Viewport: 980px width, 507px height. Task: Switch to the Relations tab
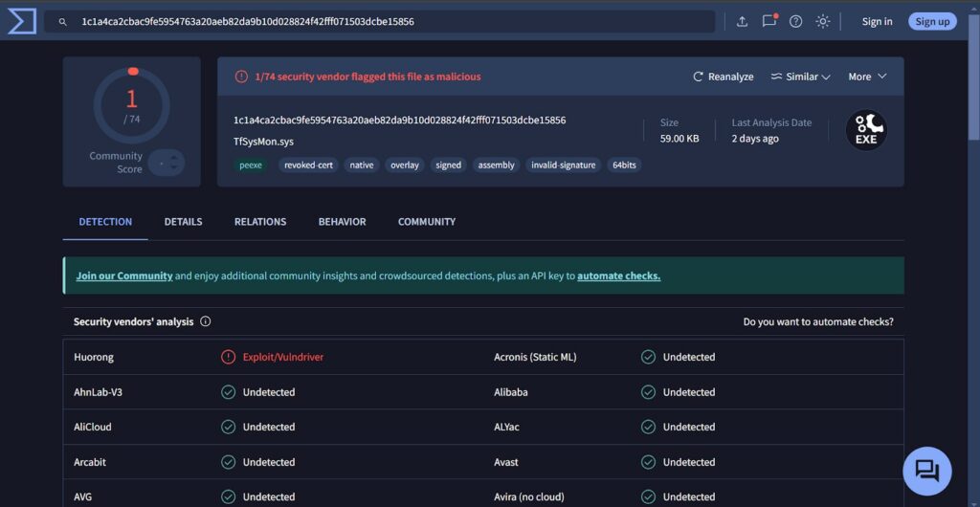click(x=260, y=222)
